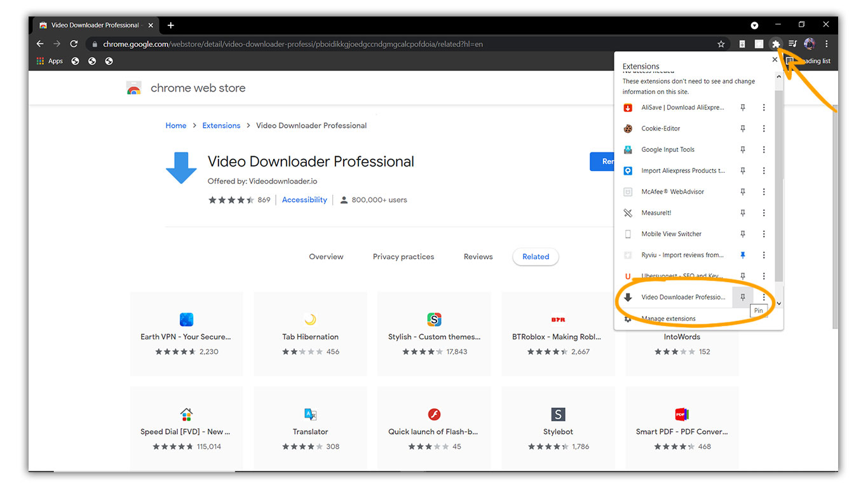Click the Smart PDF red icon

[682, 414]
